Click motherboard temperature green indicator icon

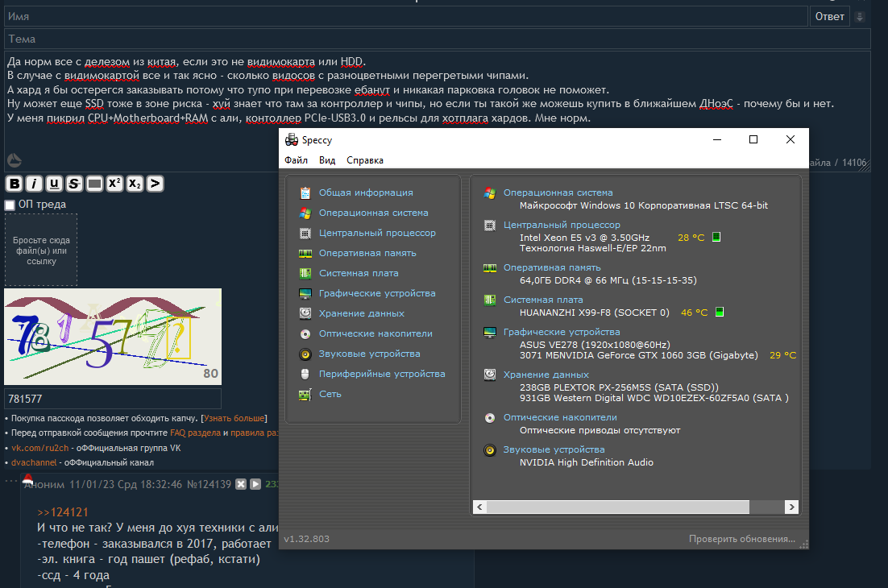[x=720, y=312]
